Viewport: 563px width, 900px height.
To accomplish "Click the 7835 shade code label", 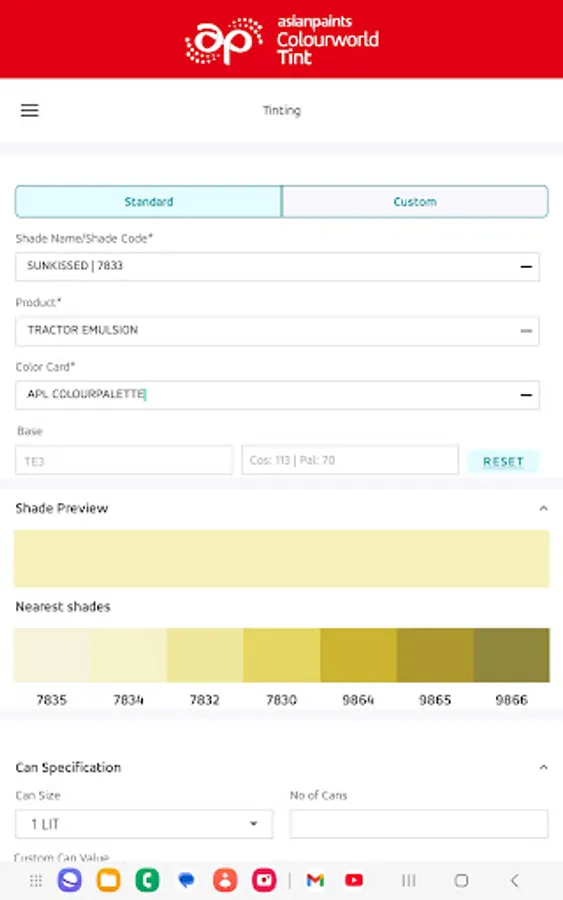I will pyautogui.click(x=52, y=700).
